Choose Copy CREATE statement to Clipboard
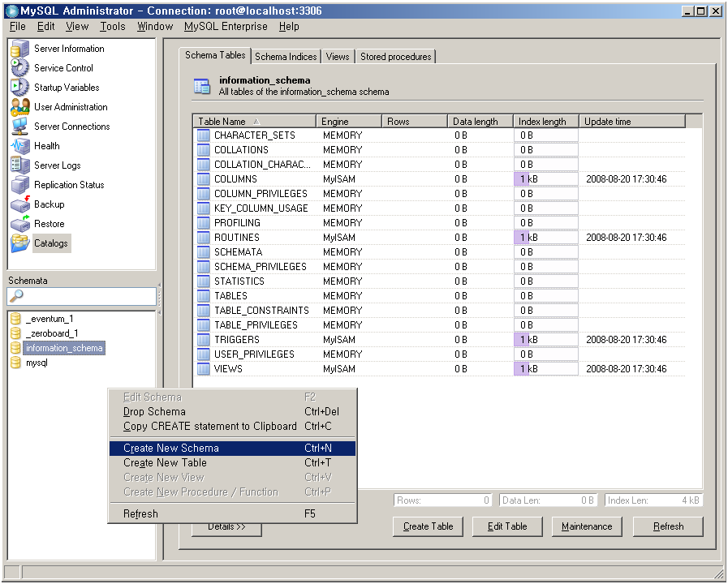 pos(232,427)
